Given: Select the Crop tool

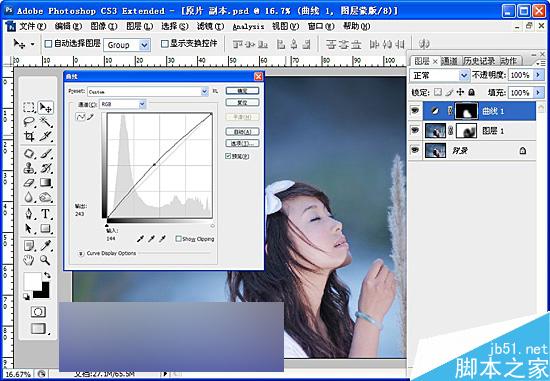Looking at the screenshot, I should (x=29, y=136).
